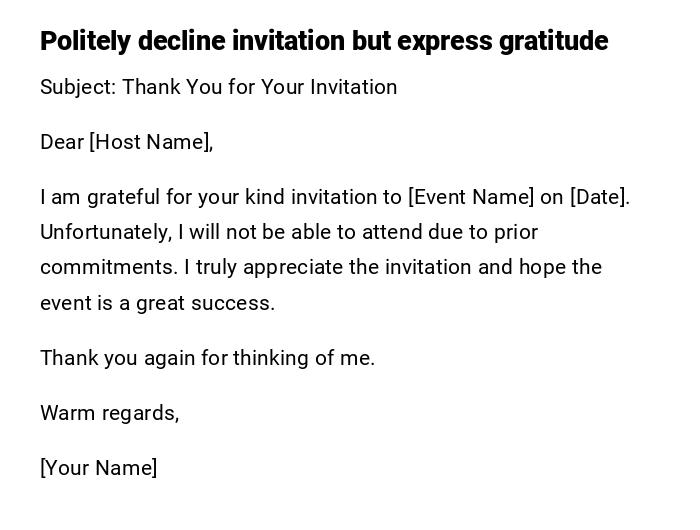Image resolution: width=700 pixels, height=530 pixels.
Task: Click the line "Thank you again for thinking of me."
Action: click(207, 358)
